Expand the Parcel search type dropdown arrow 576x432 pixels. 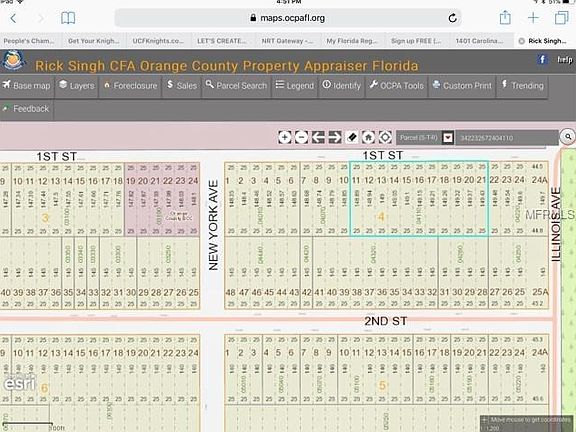click(448, 138)
